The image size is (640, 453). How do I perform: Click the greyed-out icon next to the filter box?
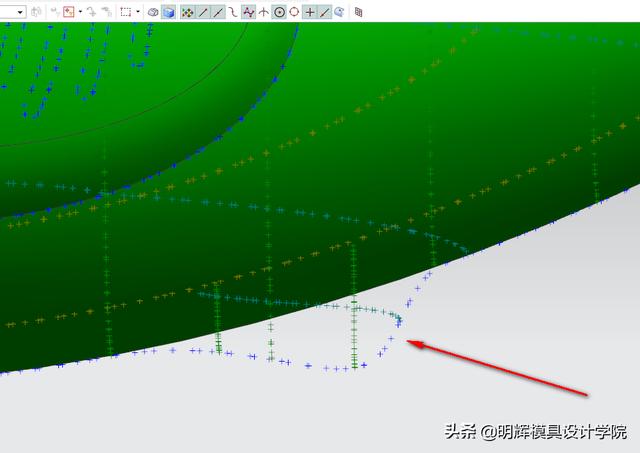[36, 12]
